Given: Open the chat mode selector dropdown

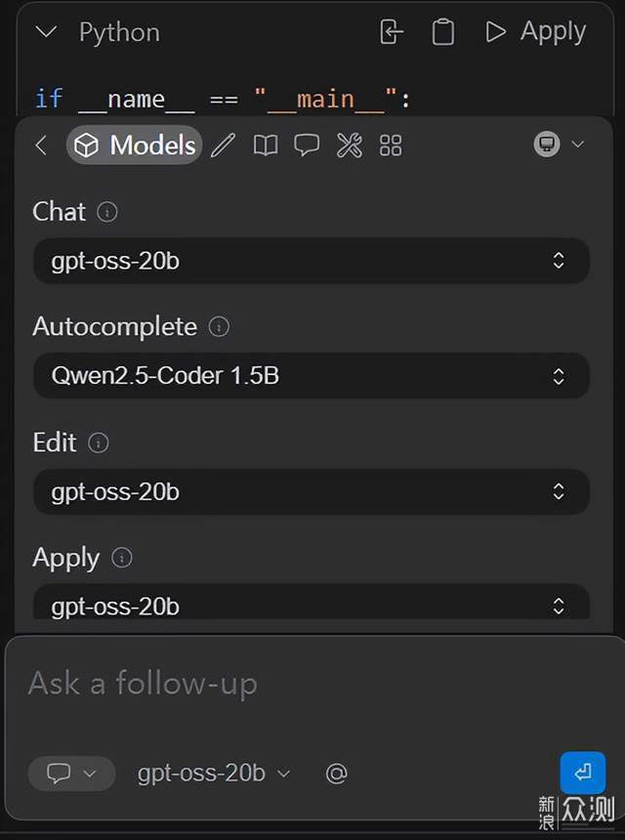Looking at the screenshot, I should coord(71,774).
